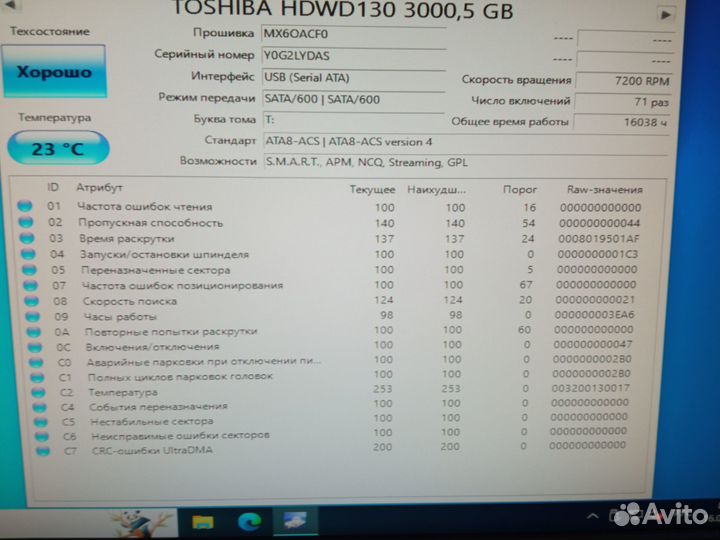Click the Текущее column header

click(x=372, y=190)
